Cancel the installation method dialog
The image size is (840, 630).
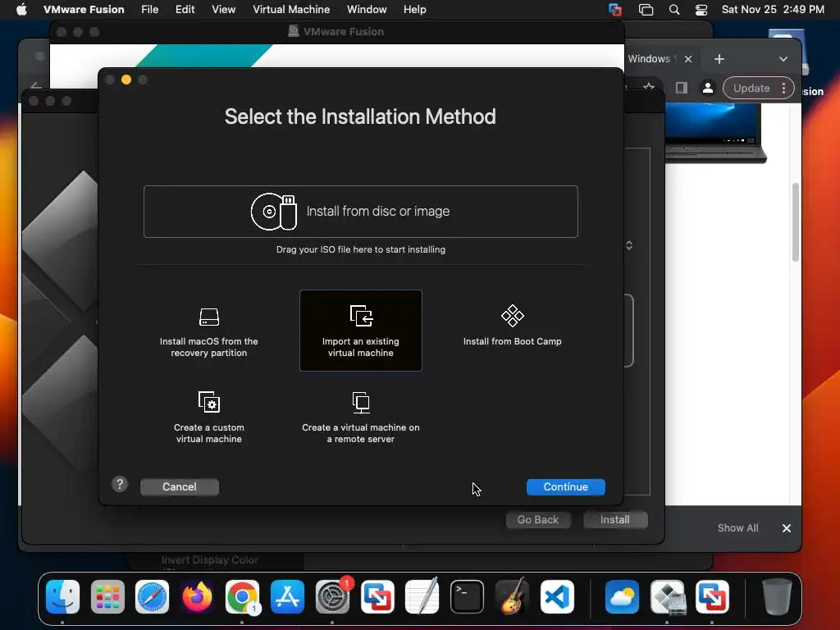coord(180,487)
